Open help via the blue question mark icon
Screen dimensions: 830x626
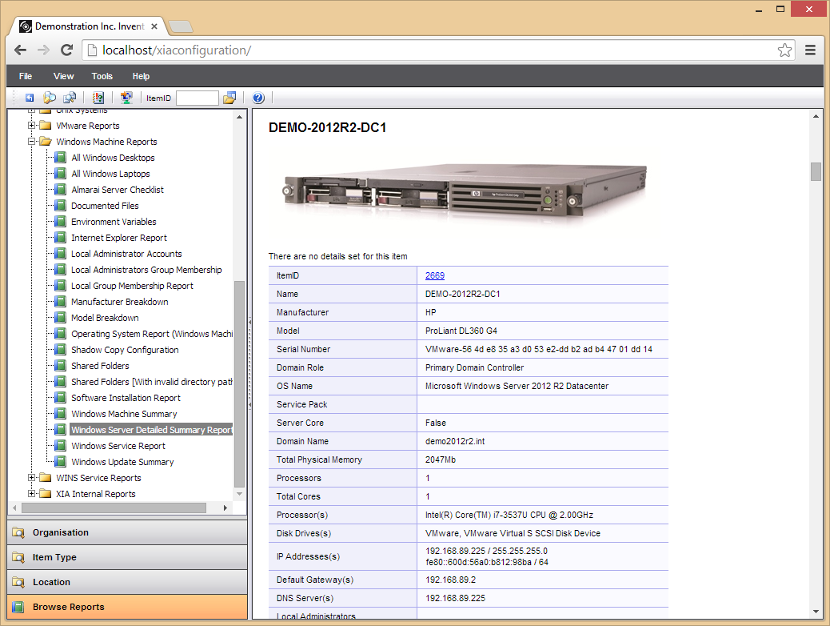tap(258, 98)
